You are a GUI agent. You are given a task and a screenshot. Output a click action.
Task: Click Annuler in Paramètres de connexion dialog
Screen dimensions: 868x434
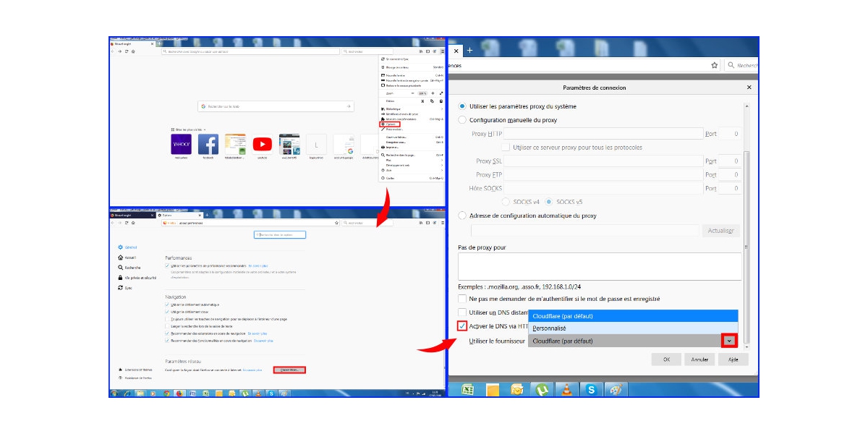tap(699, 359)
